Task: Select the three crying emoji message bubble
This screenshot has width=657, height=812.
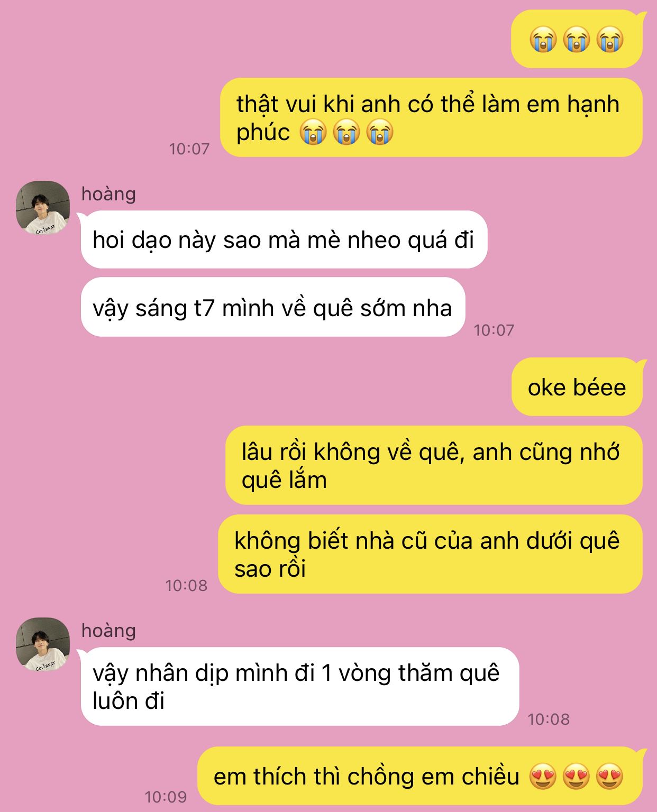Action: click(577, 40)
